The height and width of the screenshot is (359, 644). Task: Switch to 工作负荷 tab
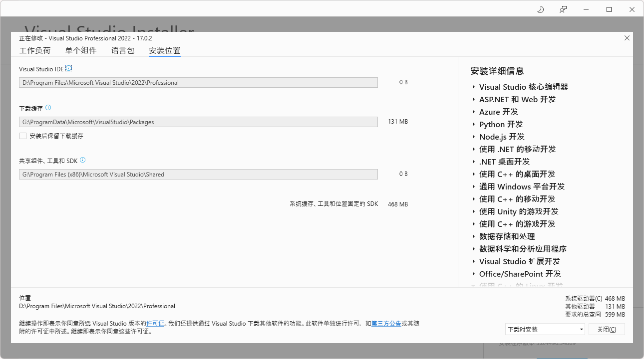click(x=35, y=50)
